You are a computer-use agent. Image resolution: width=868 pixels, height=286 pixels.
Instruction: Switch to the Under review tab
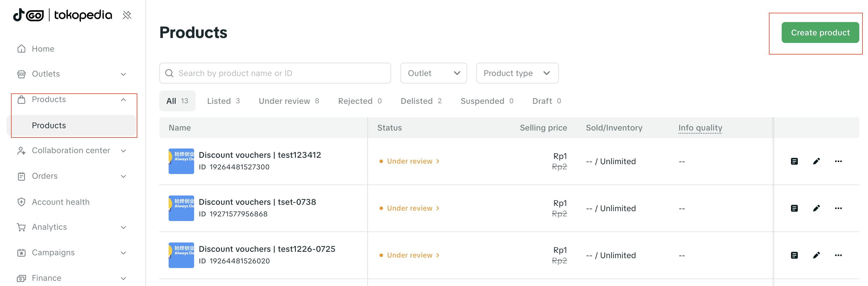coord(289,101)
